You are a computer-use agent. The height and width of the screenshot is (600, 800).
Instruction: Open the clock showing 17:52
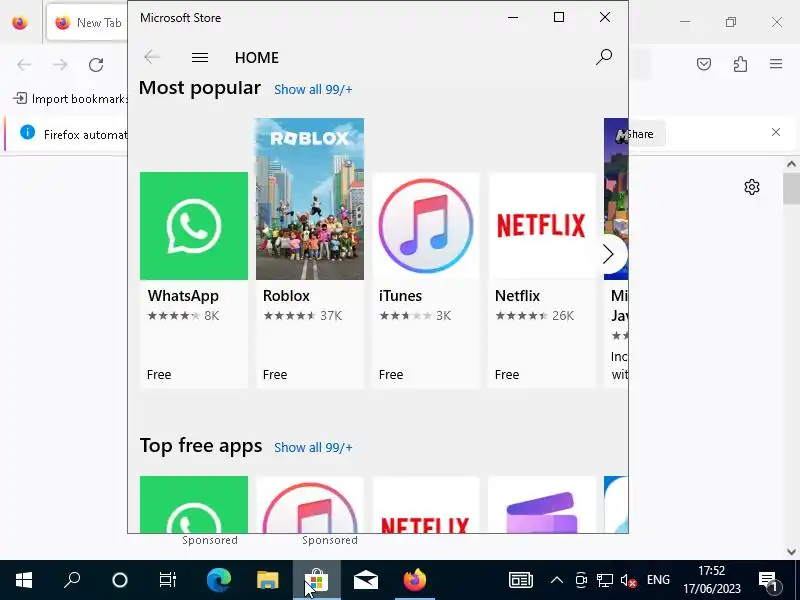[x=712, y=580]
